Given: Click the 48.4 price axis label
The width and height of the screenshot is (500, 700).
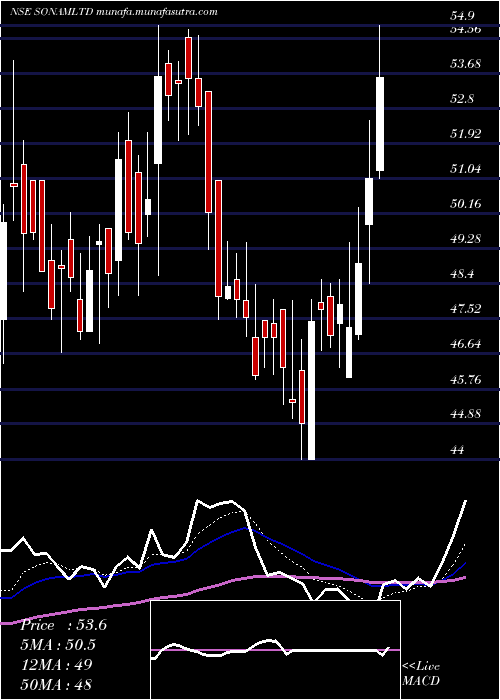Looking at the screenshot, I should click(462, 274).
